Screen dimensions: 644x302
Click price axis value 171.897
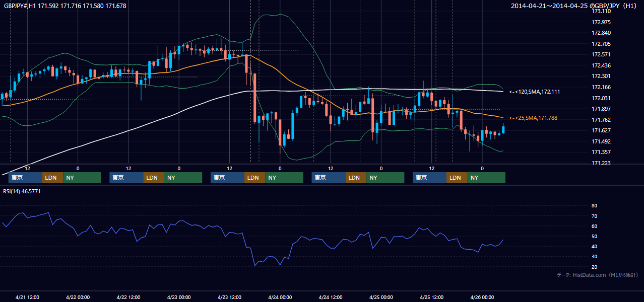click(601, 109)
